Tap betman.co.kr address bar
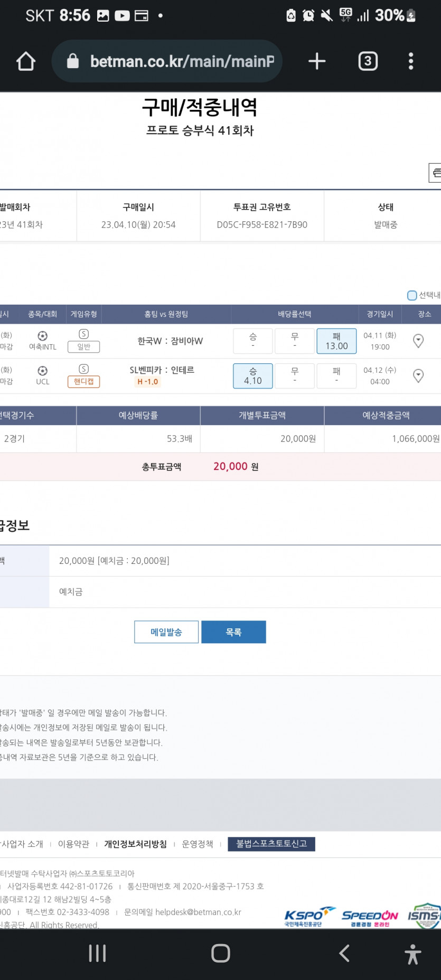This screenshot has width=441, height=980. (x=167, y=61)
